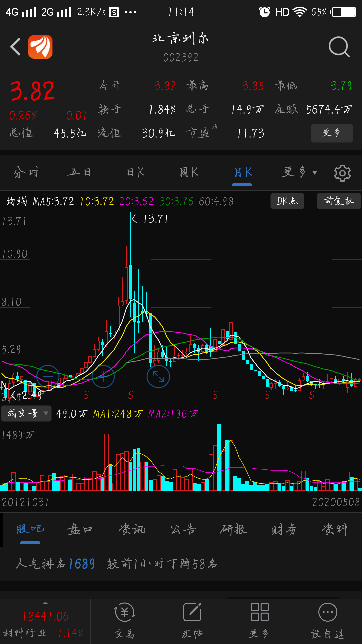Tap the 换手 turnover 1.84% value
This screenshot has width=362, height=644.
point(162,109)
